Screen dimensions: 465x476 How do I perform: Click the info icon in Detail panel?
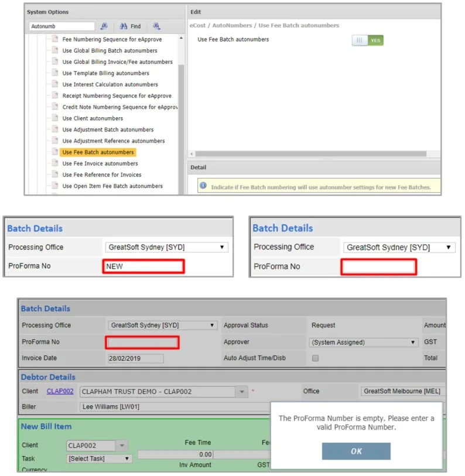(x=203, y=186)
